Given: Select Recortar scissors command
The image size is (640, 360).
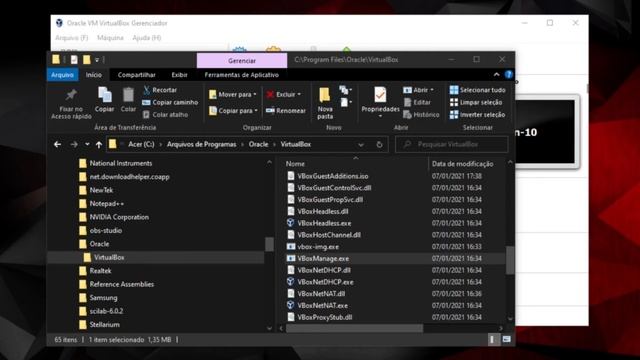Looking at the screenshot, I should coord(160,90).
